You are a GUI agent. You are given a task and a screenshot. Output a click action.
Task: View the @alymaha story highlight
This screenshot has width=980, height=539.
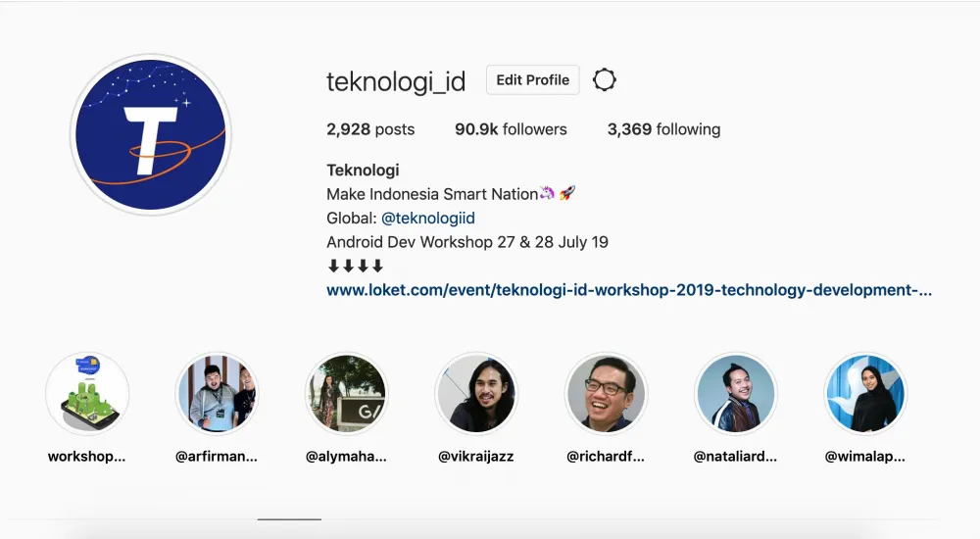346,393
